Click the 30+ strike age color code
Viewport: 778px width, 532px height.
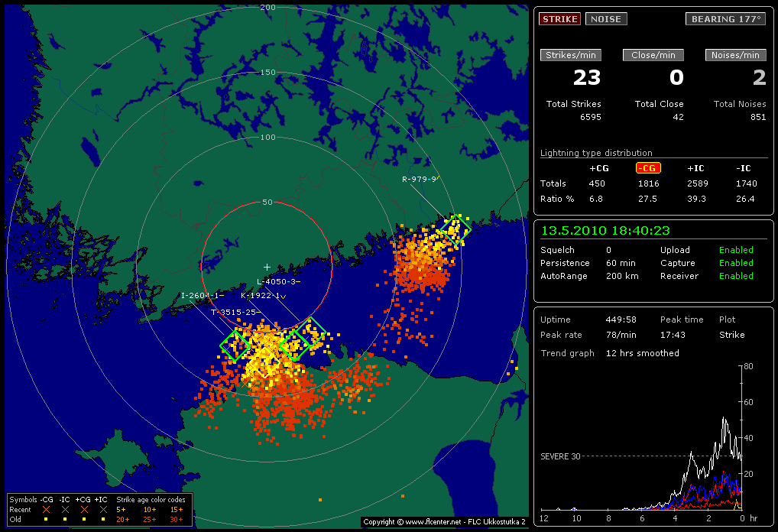point(175,519)
